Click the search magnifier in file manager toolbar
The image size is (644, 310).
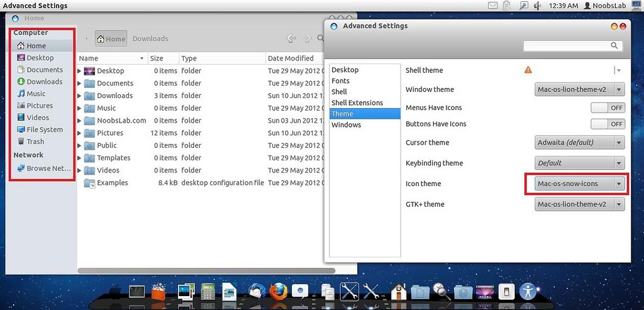(x=320, y=38)
